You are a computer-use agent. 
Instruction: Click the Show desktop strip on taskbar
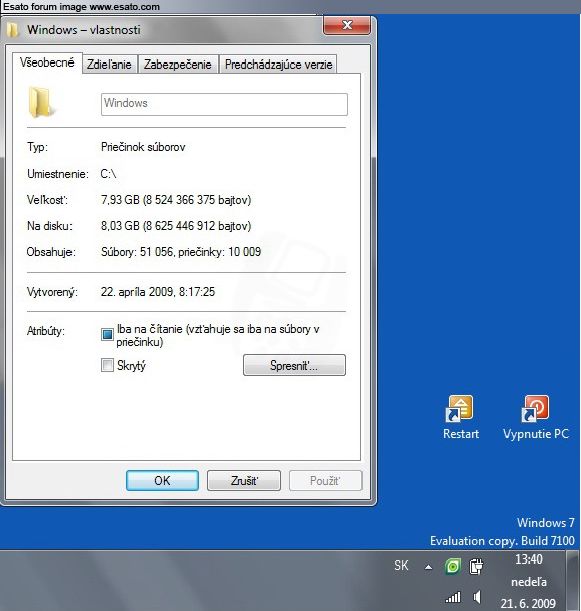click(x=573, y=581)
